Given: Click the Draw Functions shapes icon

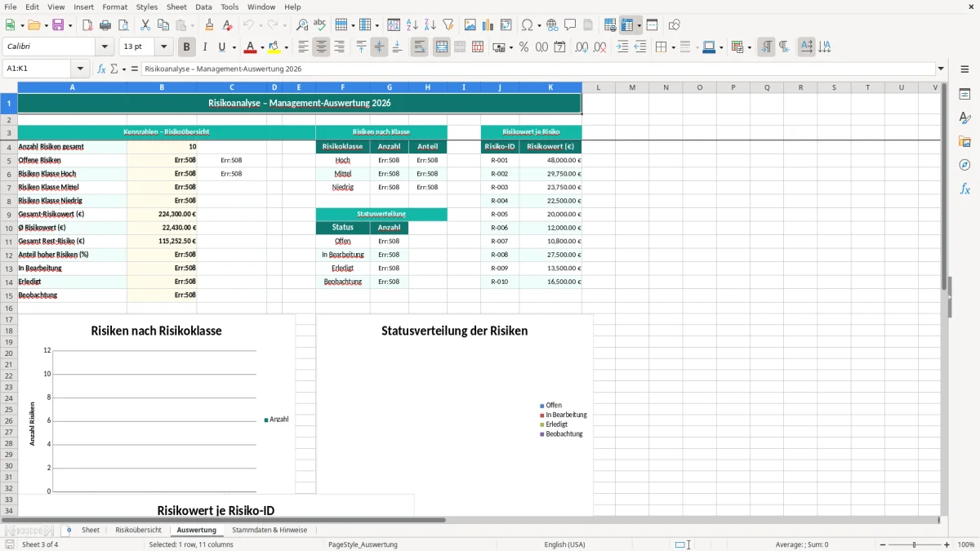Looking at the screenshot, I should coord(675,25).
